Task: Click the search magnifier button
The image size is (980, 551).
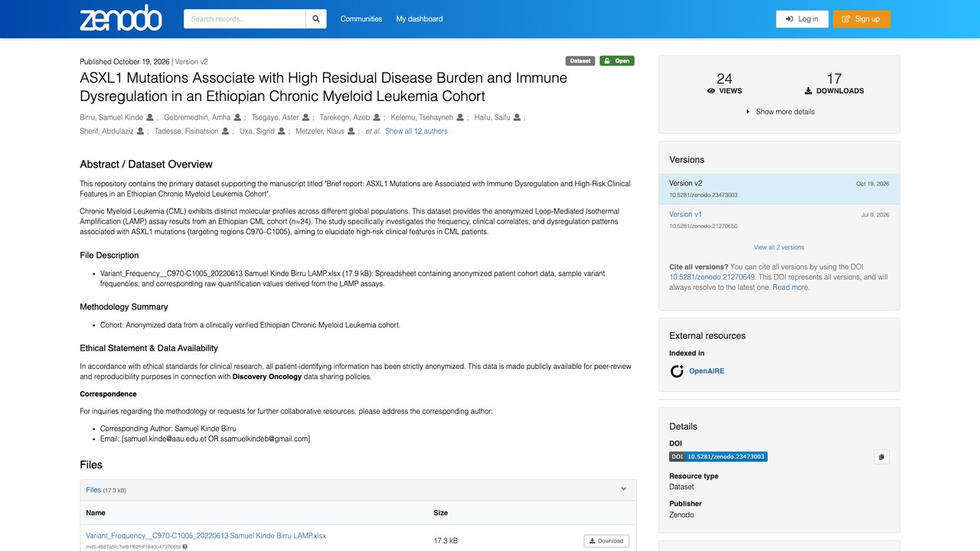Action: point(316,19)
